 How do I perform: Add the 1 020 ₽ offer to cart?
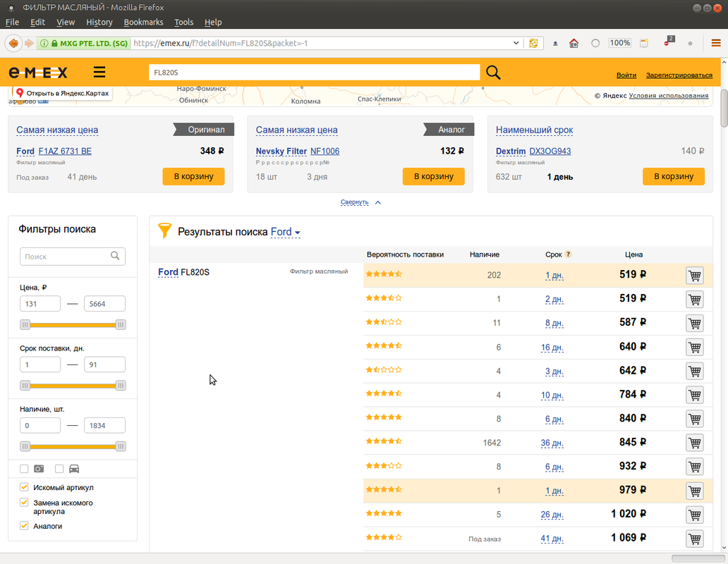pos(695,515)
